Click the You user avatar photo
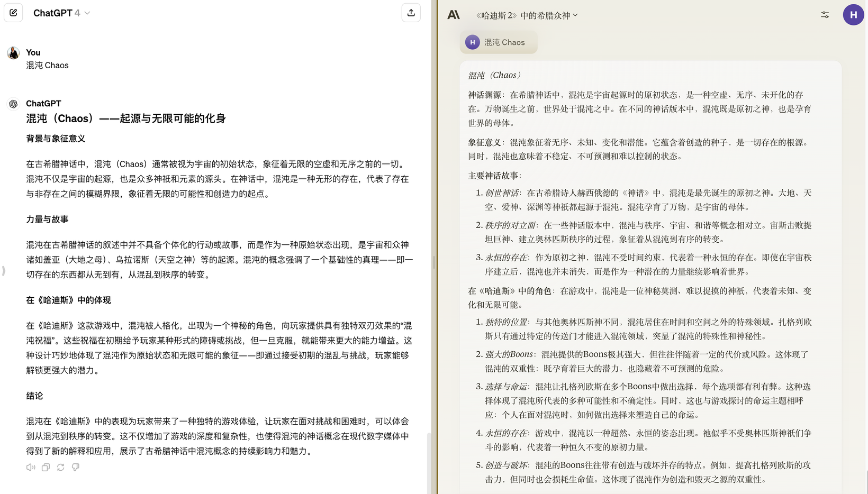The image size is (868, 494). tap(13, 53)
